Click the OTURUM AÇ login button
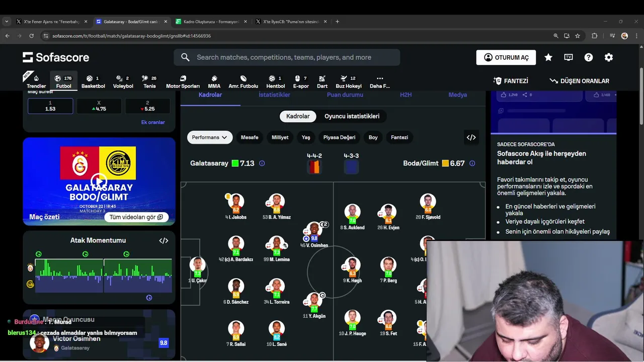Image resolution: width=644 pixels, height=362 pixels. (x=506, y=57)
